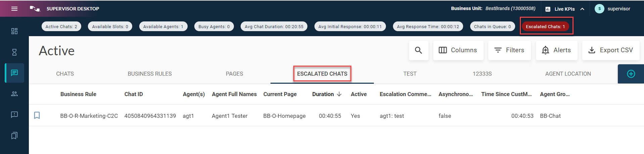Switch to the Agent Location tab
Screen dimensions: 644x154
568,74
